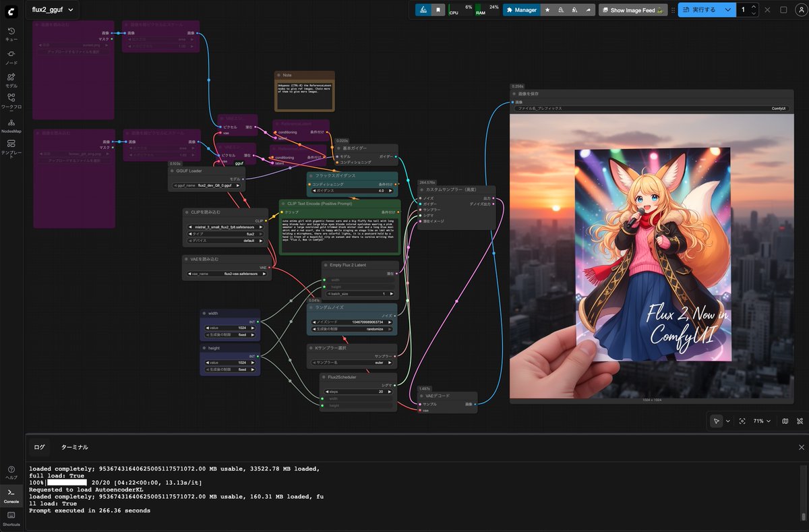Click the first toolbar icon left of bookmark
This screenshot has width=809, height=532.
click(x=423, y=10)
